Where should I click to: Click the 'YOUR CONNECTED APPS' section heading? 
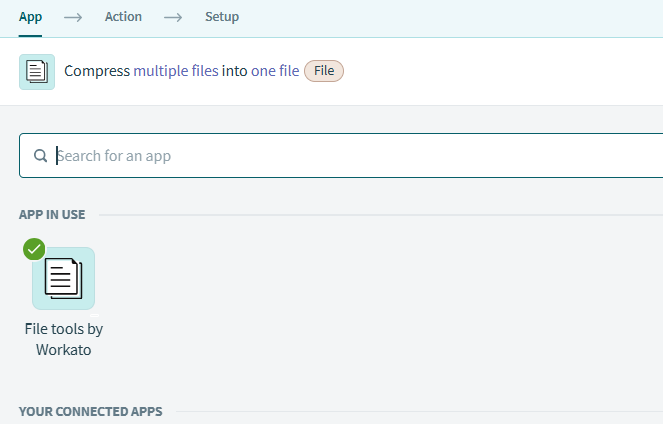click(90, 411)
